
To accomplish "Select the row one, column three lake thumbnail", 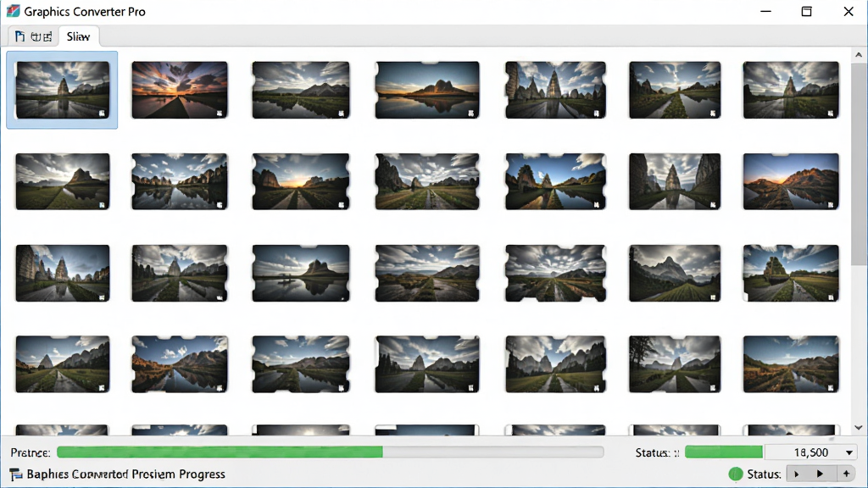I will [301, 90].
